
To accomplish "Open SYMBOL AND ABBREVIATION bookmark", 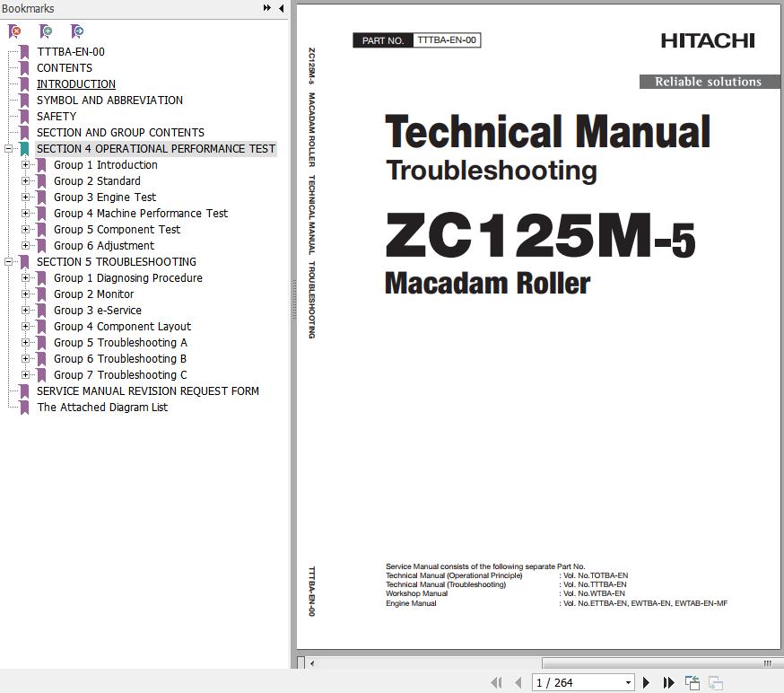I will coord(109,100).
